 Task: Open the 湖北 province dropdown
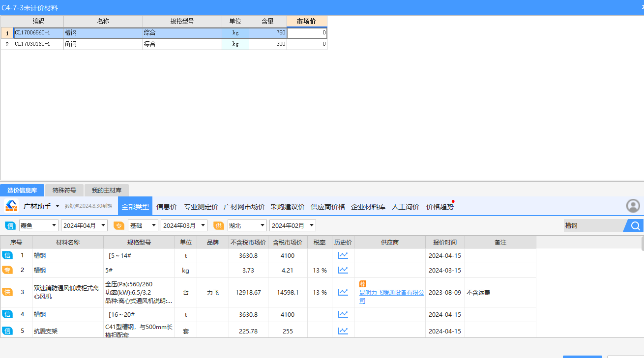[x=247, y=225]
